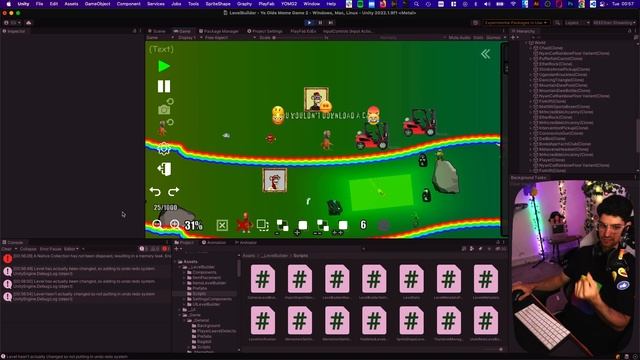This screenshot has height=360, width=640.
Task: Select the Console tab
Action: point(13,242)
